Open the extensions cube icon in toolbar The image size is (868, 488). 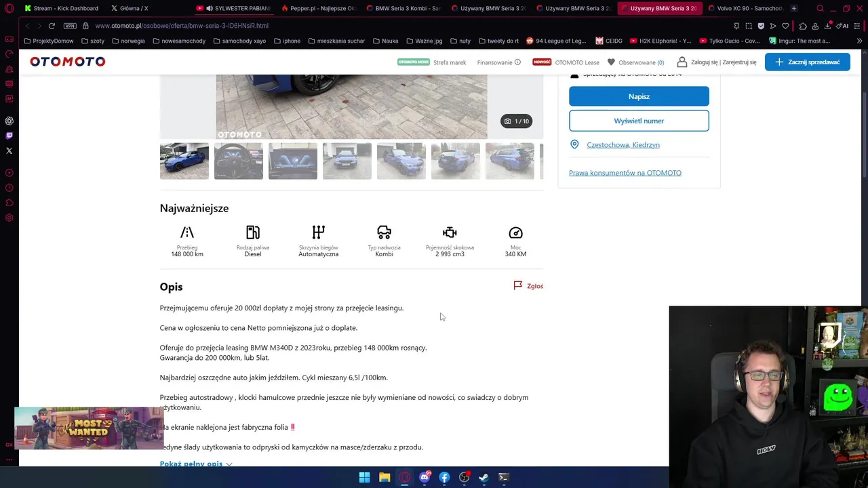(x=803, y=26)
